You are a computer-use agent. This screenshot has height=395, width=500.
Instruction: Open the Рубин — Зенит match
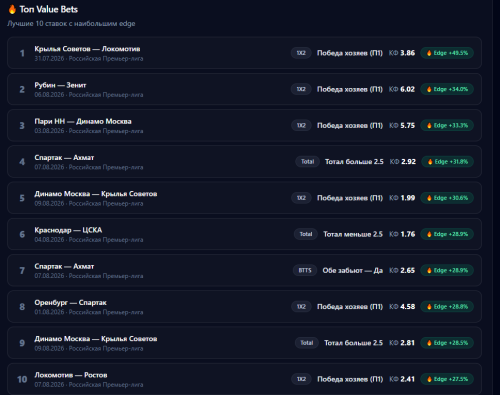pos(60,85)
